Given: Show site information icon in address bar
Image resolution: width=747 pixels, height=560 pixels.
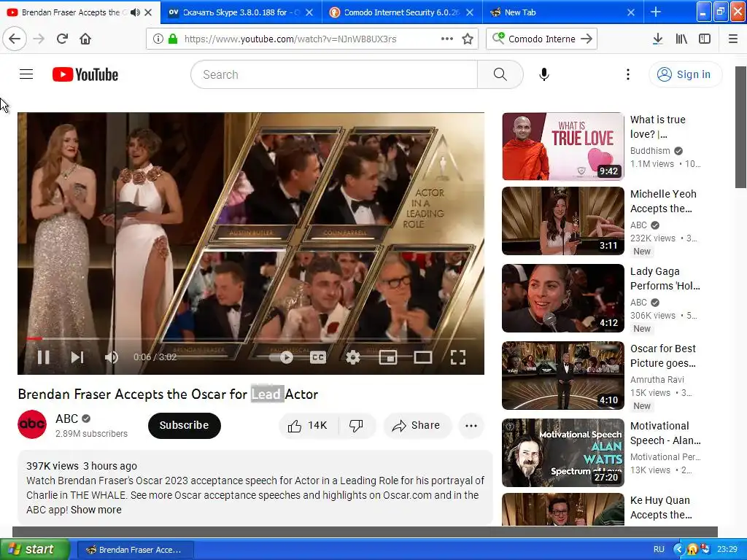Looking at the screenshot, I should [x=158, y=39].
